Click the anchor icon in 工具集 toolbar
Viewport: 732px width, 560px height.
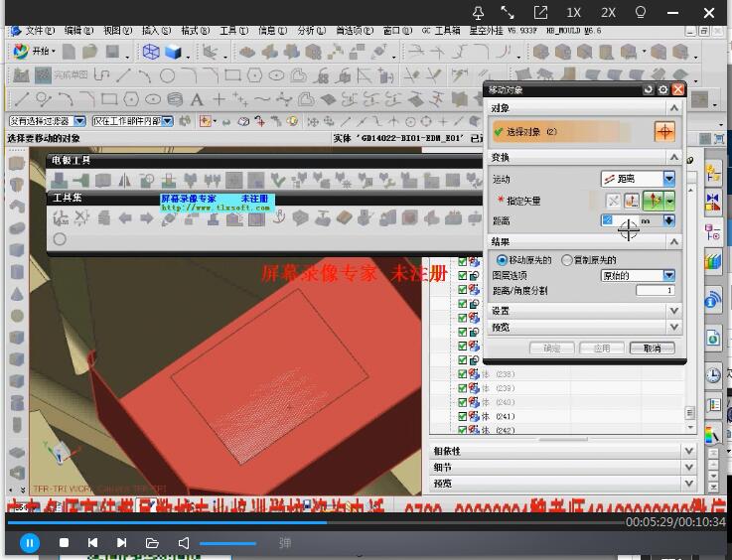pyautogui.click(x=279, y=217)
